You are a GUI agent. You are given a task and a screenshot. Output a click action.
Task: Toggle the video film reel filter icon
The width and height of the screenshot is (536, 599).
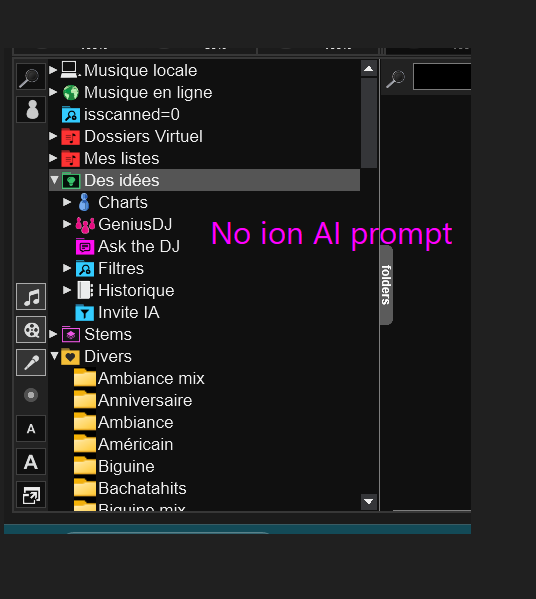[31, 330]
